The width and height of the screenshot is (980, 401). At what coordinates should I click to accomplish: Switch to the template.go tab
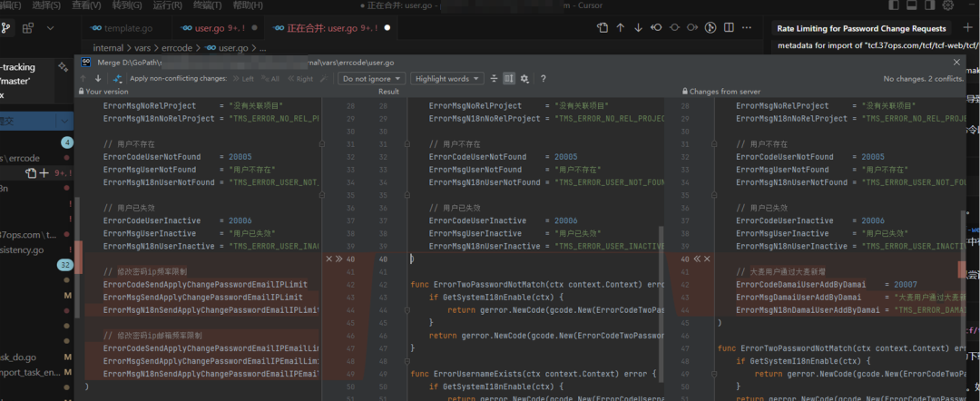click(129, 28)
